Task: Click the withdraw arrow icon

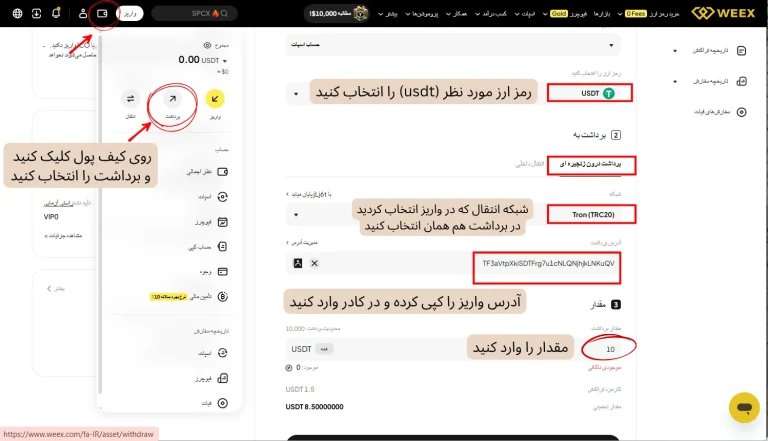Action: (x=172, y=99)
